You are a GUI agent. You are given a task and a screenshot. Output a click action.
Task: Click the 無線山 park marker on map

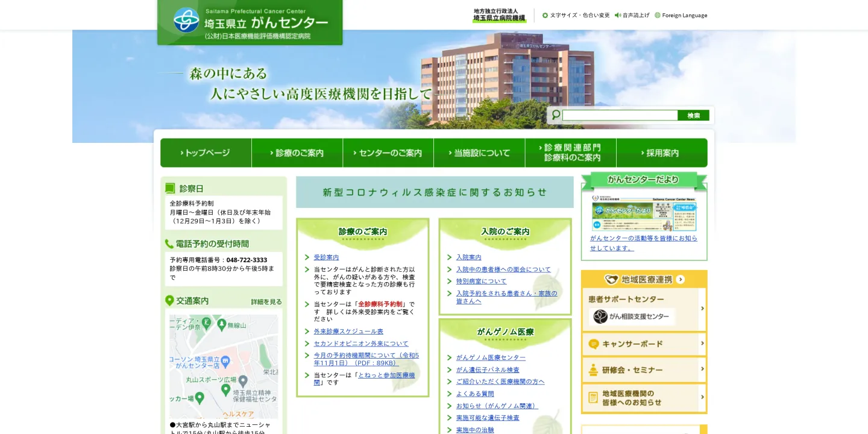coord(222,325)
